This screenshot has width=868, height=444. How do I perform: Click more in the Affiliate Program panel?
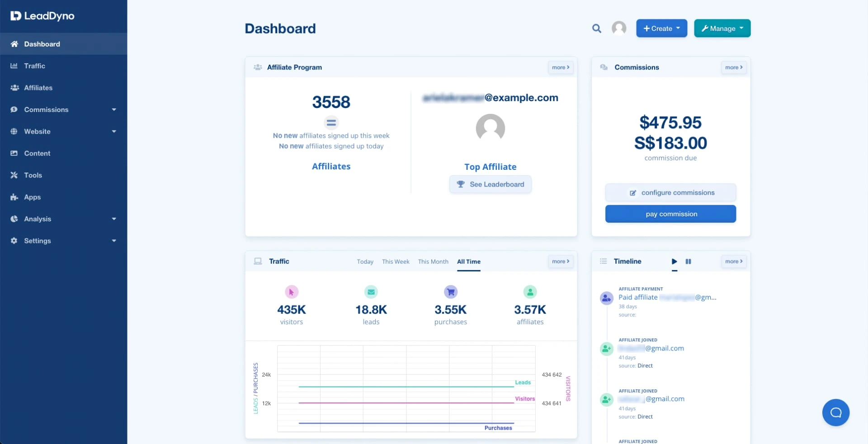coord(560,67)
